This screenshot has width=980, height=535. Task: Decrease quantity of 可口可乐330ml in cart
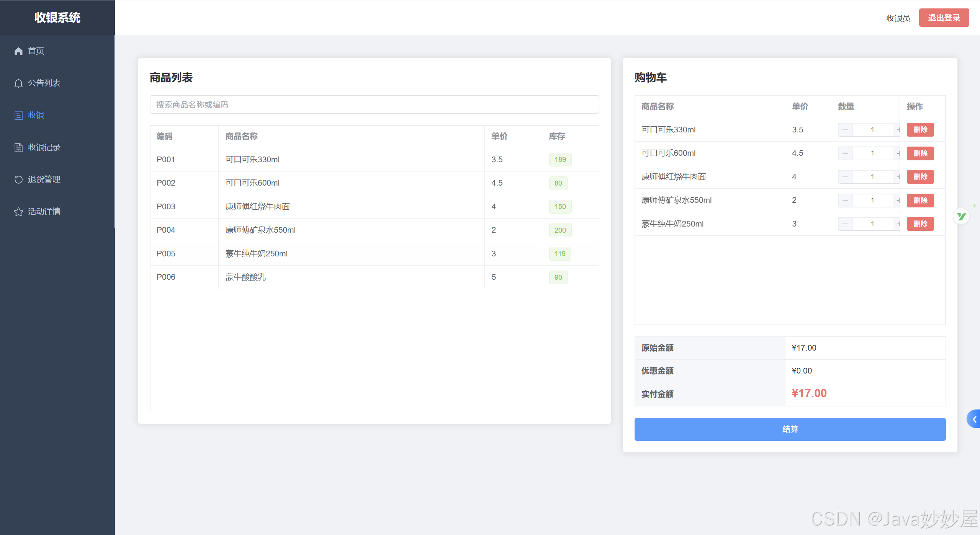click(845, 130)
